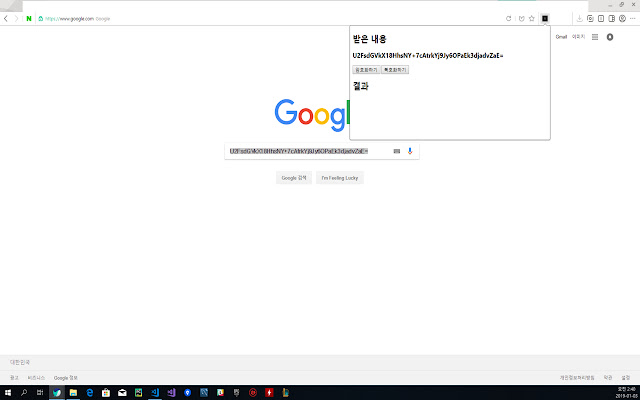The height and width of the screenshot is (400, 640).
Task: Open the green Naver N home icon
Action: click(x=29, y=18)
